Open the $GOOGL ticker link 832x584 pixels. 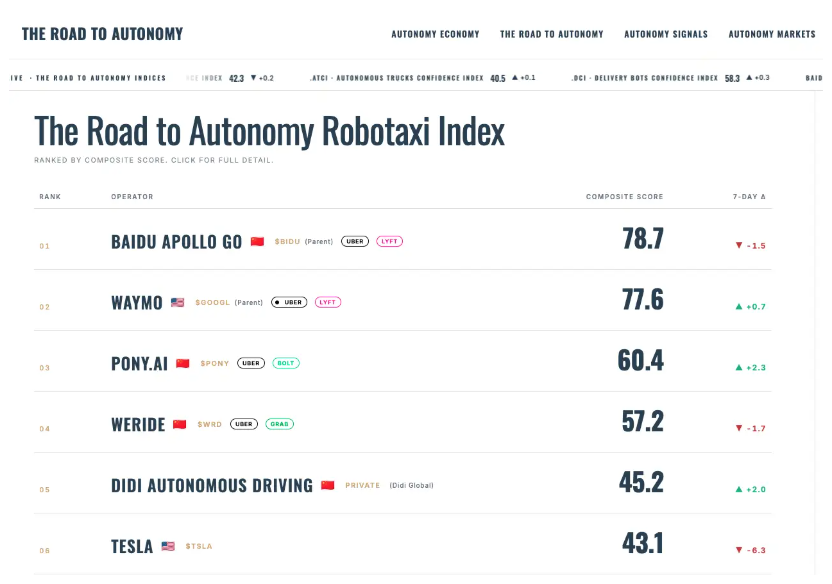212,302
